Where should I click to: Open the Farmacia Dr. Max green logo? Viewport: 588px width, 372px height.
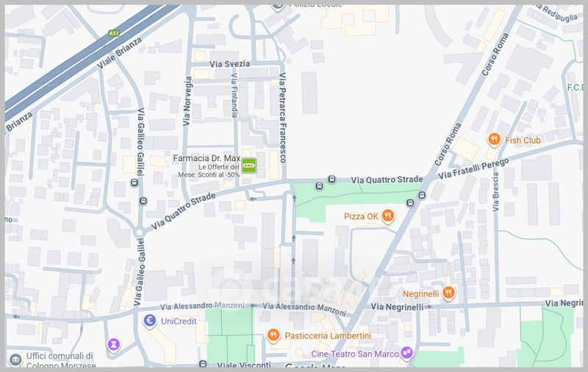click(248, 165)
